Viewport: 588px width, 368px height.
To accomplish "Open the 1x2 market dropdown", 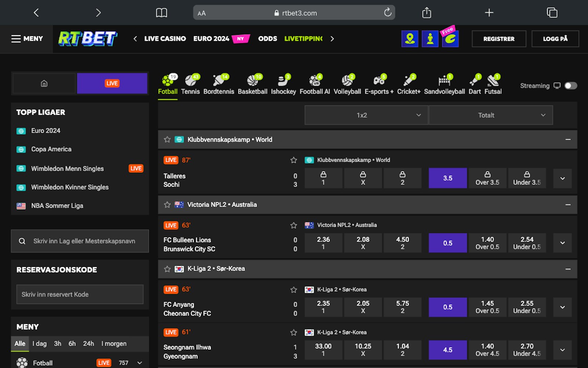I will click(366, 115).
